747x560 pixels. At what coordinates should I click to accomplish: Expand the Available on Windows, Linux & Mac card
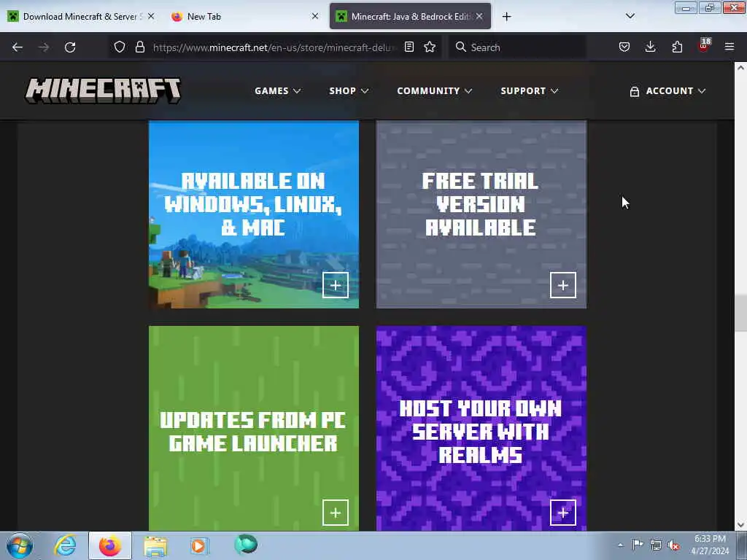(336, 285)
